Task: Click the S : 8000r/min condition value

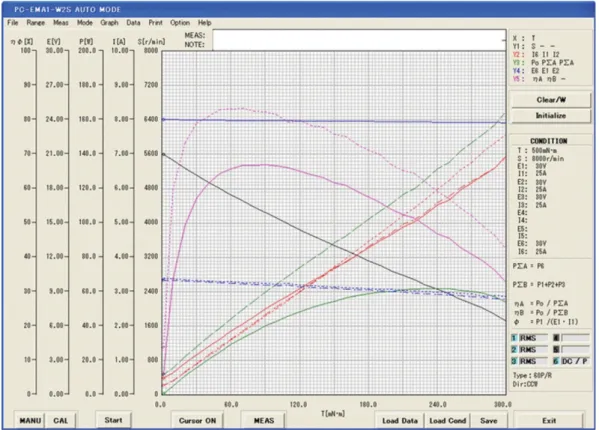Action: tap(541, 158)
